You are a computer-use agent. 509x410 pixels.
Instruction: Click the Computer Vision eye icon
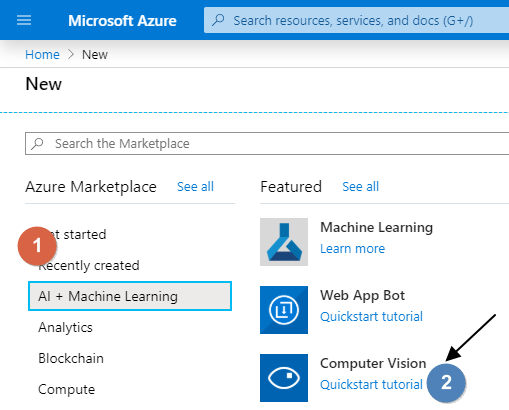(x=284, y=378)
